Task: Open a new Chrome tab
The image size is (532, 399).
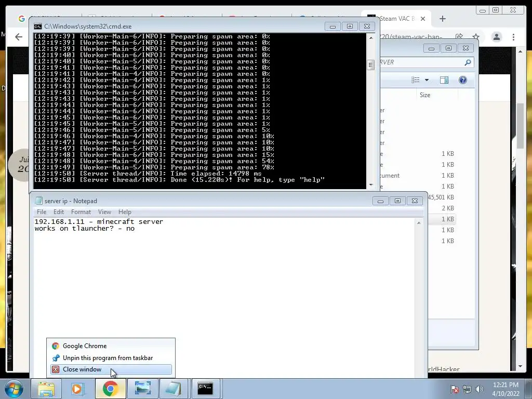Action: 443,19
